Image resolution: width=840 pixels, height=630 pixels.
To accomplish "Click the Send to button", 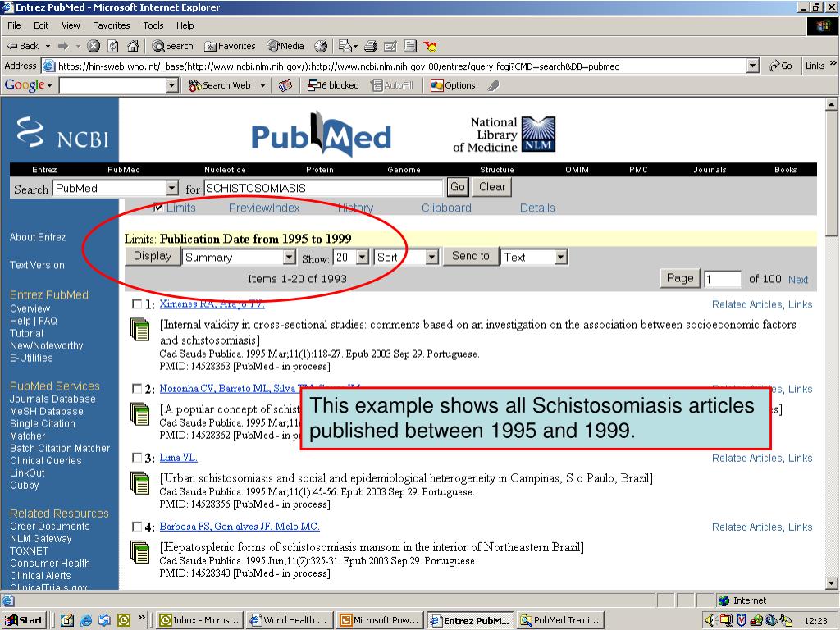I will click(470, 256).
